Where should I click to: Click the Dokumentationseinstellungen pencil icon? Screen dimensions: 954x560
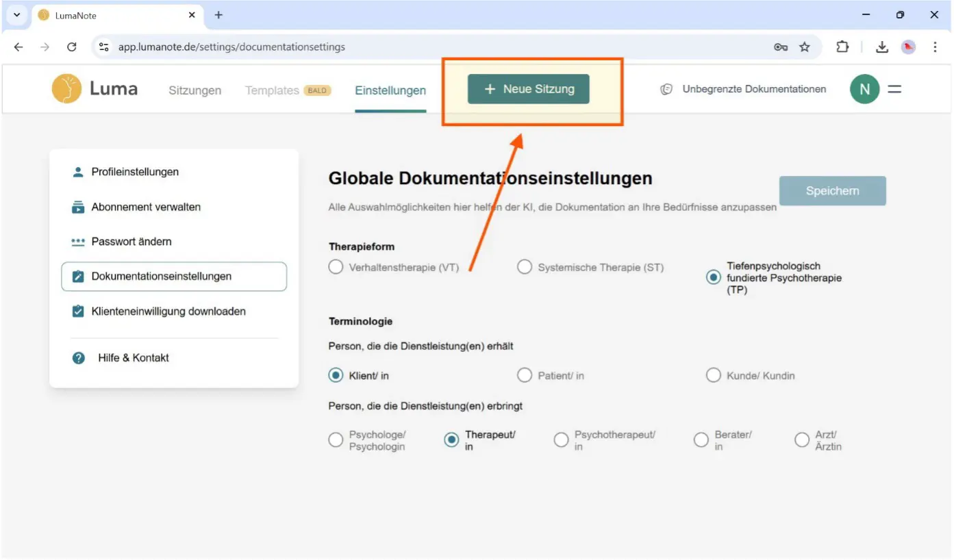click(77, 276)
